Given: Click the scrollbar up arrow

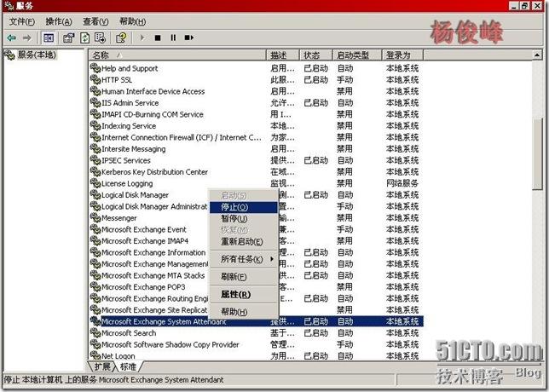Looking at the screenshot, I should tap(537, 55).
